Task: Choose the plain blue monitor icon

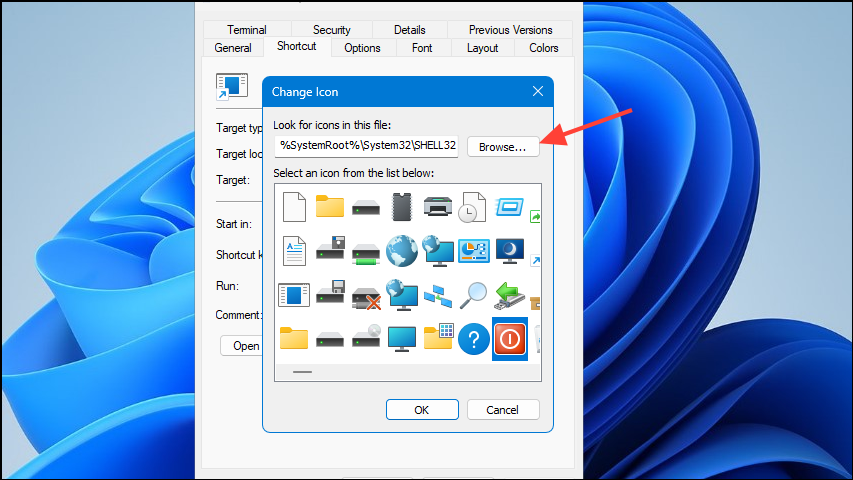Action: point(402,339)
